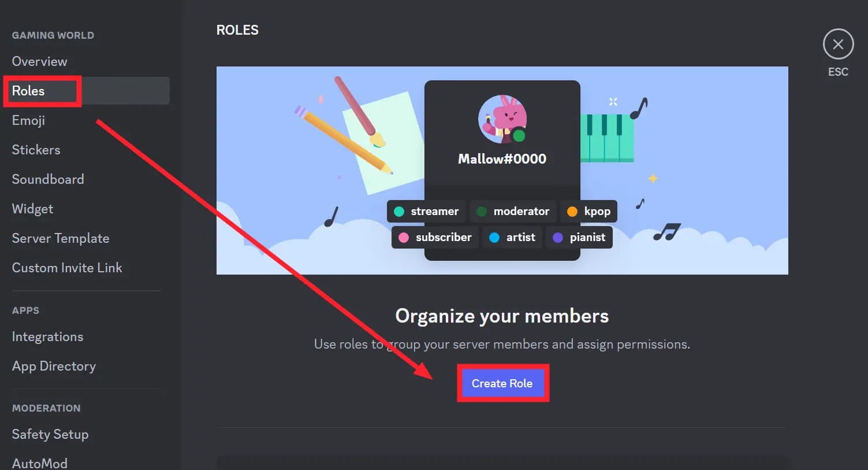Open the Stickers settings page
Image resolution: width=868 pixels, height=470 pixels.
[x=36, y=149]
